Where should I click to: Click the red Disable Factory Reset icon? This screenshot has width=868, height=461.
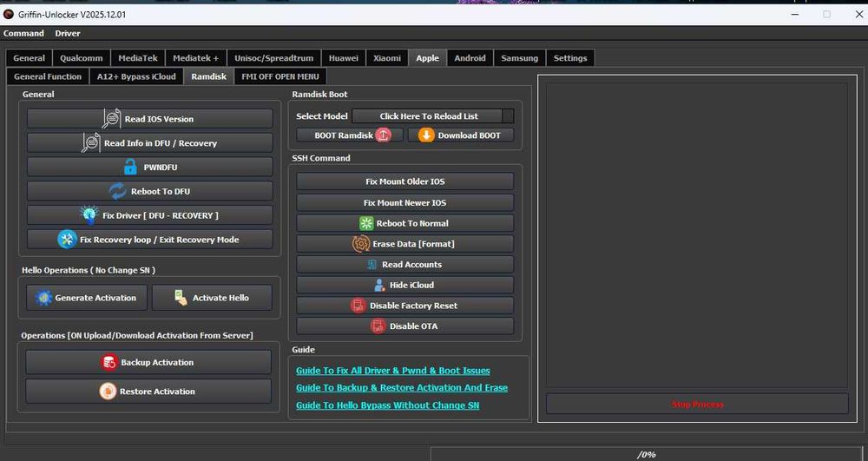pyautogui.click(x=358, y=306)
